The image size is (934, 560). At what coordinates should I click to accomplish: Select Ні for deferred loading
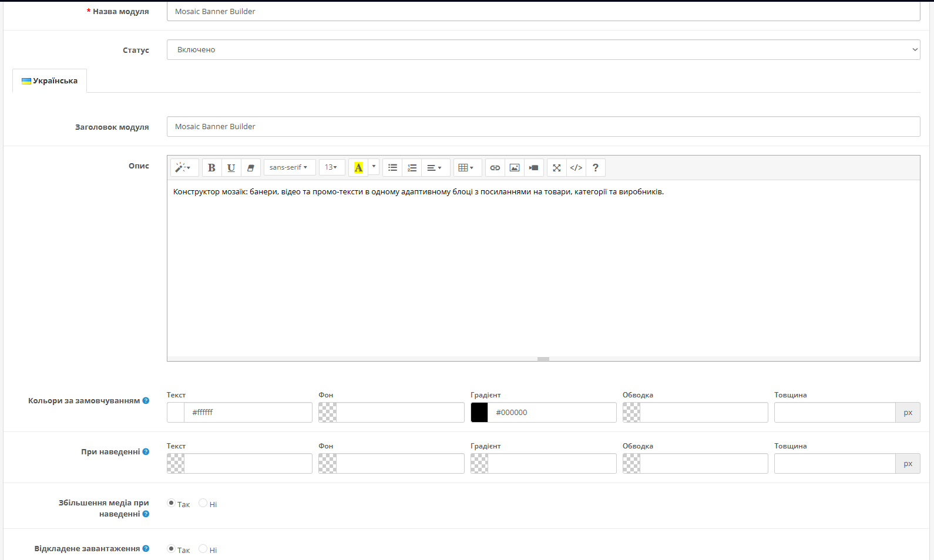[x=203, y=549]
